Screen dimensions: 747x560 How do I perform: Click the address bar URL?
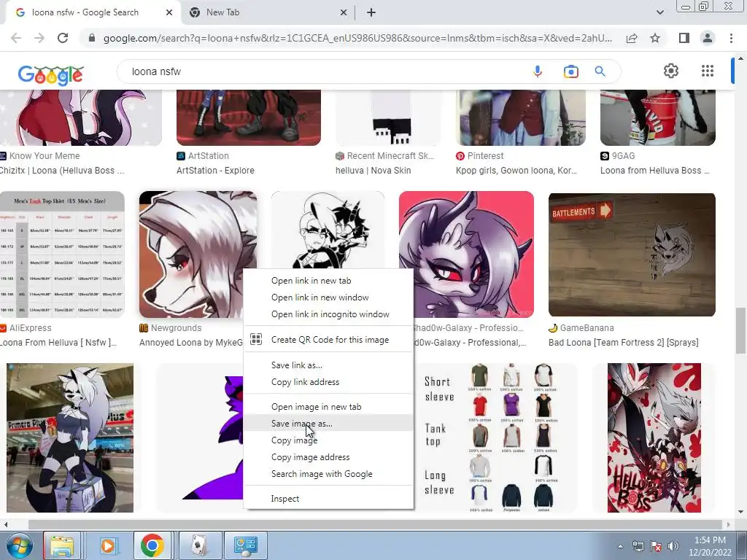[x=357, y=38]
